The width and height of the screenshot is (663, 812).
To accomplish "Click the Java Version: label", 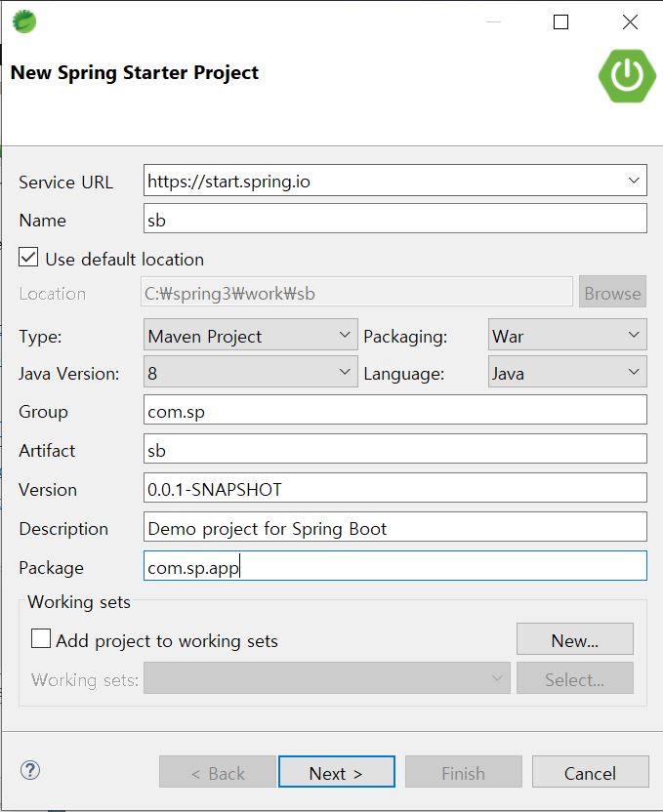I will pos(69,374).
